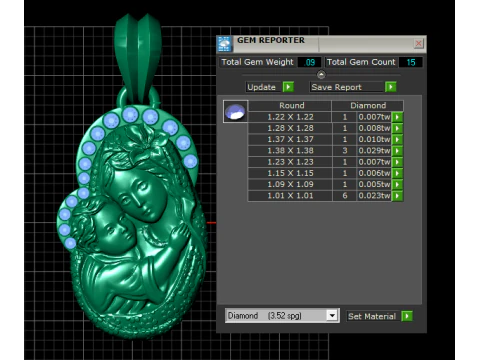Click the green arrow on the 1.22 X 1.22 row
The height and width of the screenshot is (360, 480).
pyautogui.click(x=397, y=117)
